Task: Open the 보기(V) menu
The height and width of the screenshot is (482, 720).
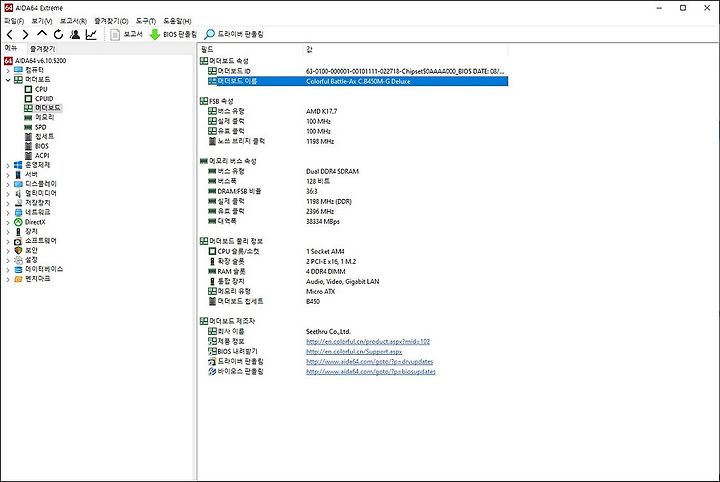Action: click(x=42, y=21)
